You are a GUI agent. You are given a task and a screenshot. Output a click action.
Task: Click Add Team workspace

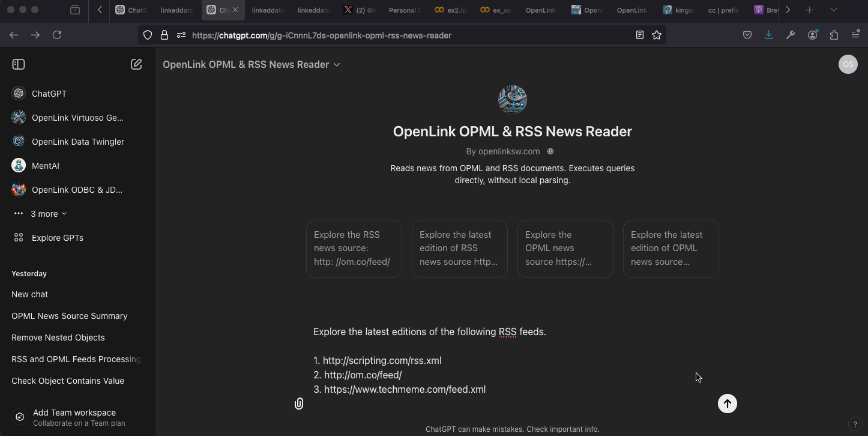77,417
